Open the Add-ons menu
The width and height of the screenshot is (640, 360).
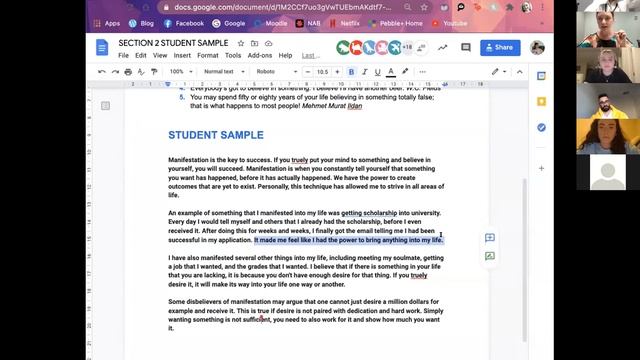tap(260, 56)
